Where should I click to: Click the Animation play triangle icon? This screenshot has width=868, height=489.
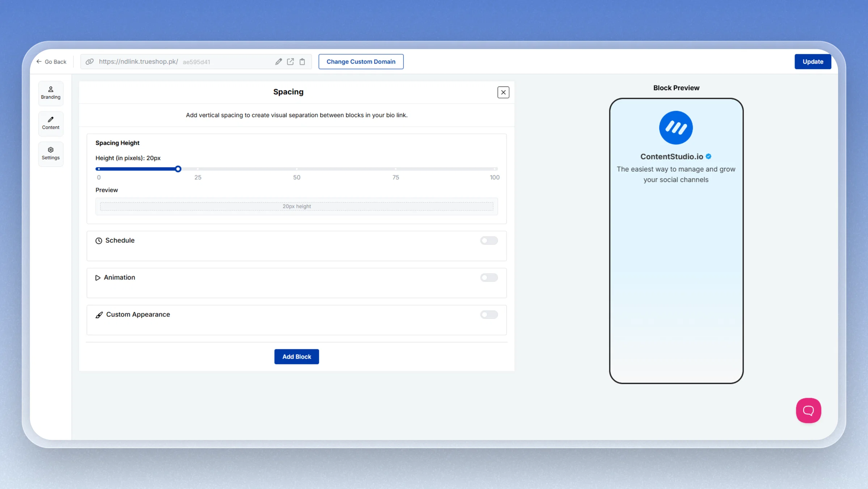98,278
